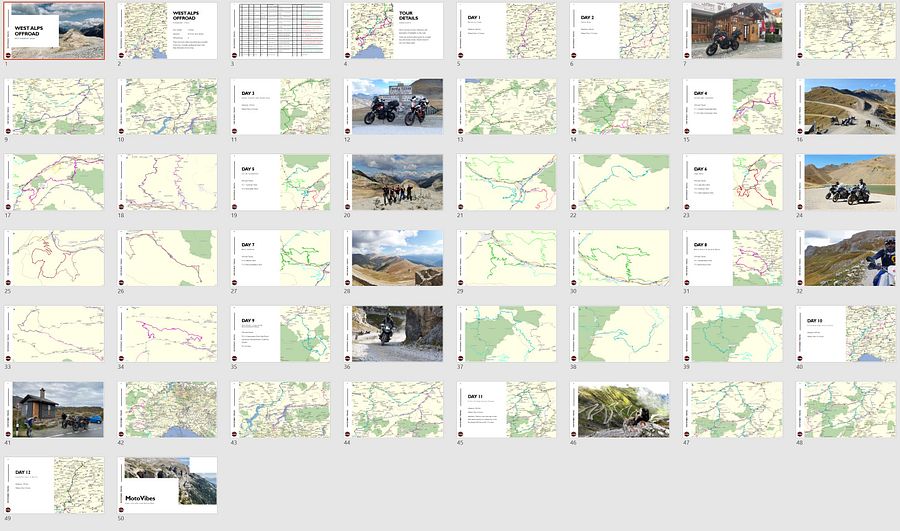This screenshot has width=900, height=531.
Task: Select map slide number 14
Action: pos(620,107)
